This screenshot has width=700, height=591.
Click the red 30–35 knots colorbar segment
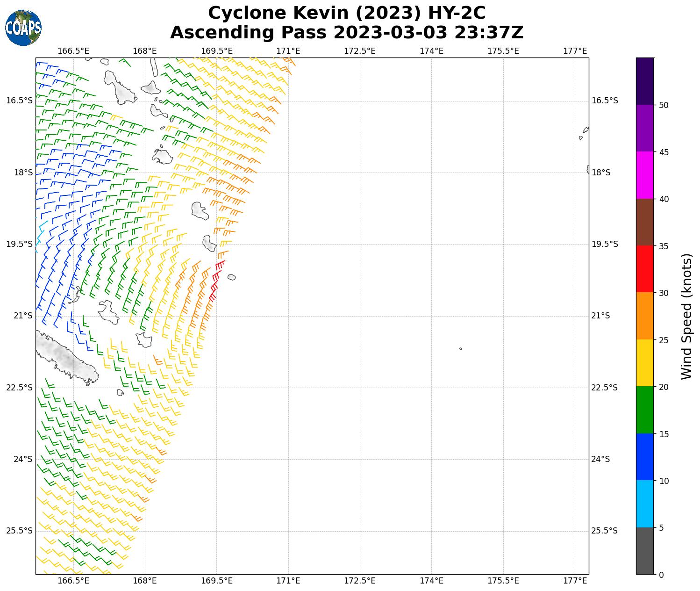[x=644, y=269]
